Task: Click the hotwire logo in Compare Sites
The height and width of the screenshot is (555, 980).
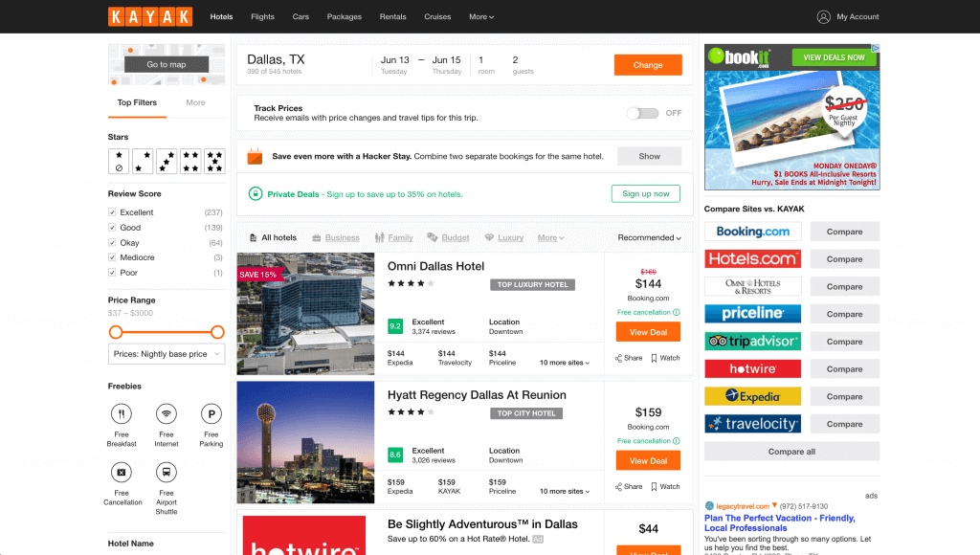Action: [x=752, y=368]
